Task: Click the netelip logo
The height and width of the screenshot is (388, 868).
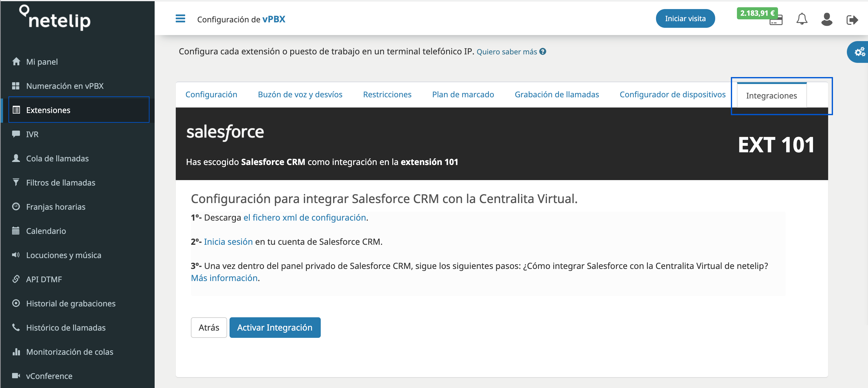Action: pyautogui.click(x=55, y=18)
